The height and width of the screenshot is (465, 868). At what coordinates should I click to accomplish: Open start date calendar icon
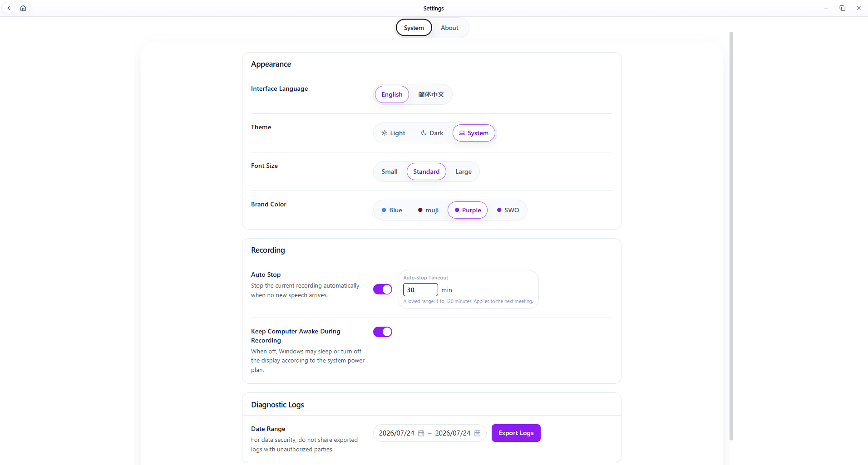tap(421, 433)
